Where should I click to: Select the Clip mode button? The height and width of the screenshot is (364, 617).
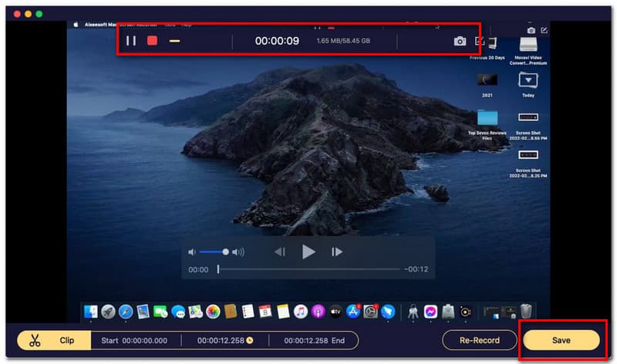66,340
